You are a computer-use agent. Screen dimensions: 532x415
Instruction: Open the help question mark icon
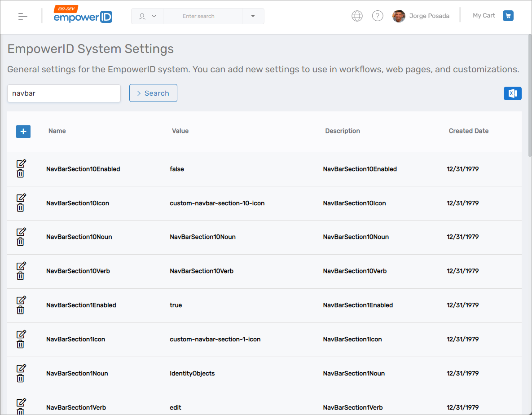[x=378, y=15]
